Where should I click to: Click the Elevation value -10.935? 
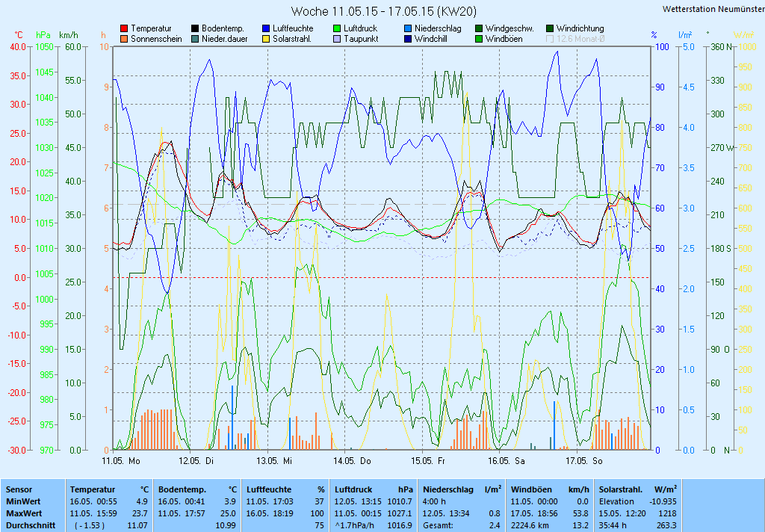click(663, 502)
